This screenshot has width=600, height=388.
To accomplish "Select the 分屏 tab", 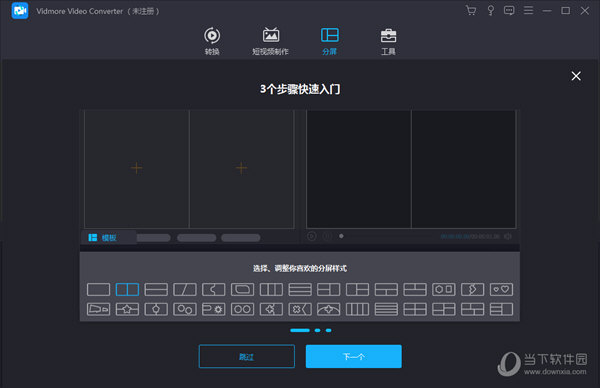I will coord(329,41).
